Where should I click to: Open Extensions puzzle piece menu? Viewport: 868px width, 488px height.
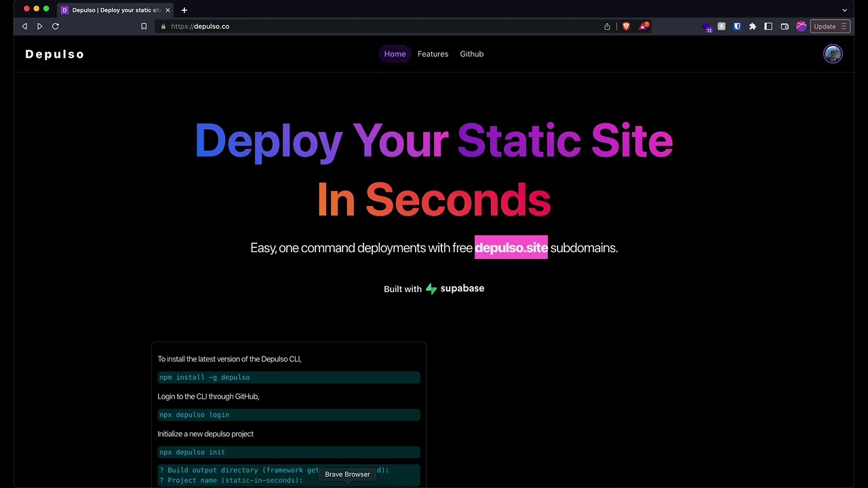click(753, 26)
